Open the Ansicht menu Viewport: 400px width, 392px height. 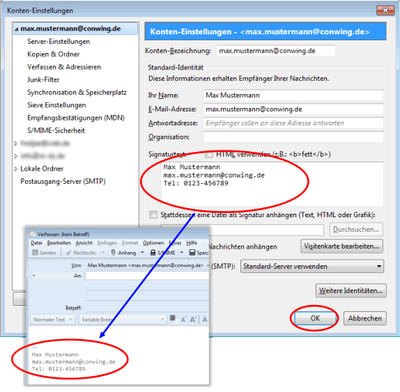tap(84, 243)
